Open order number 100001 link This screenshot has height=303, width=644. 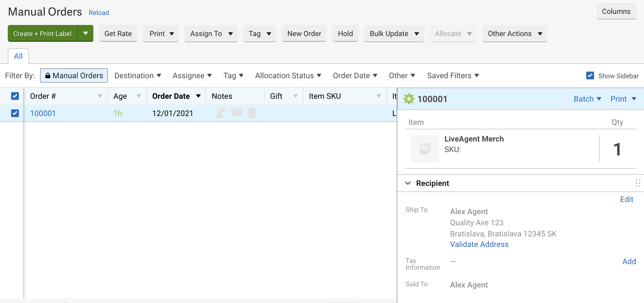(43, 113)
